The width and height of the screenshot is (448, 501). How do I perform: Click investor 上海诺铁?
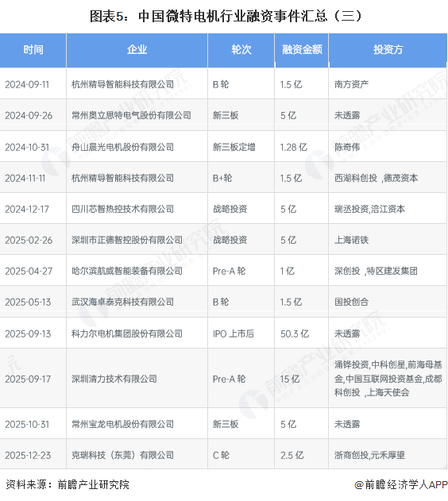tap(352, 240)
